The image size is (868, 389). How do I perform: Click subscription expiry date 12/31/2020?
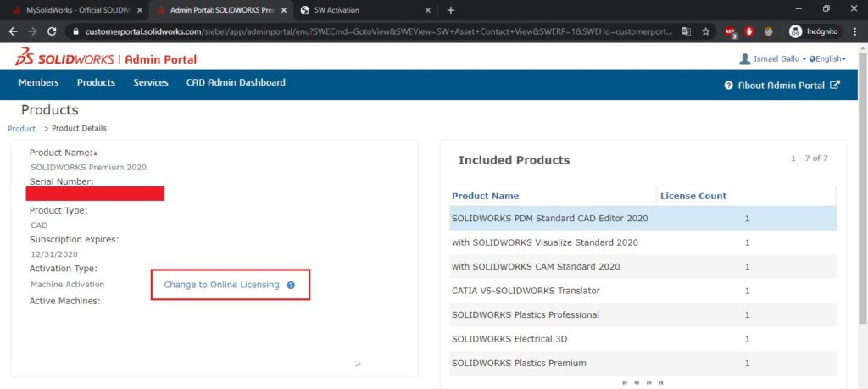(54, 254)
